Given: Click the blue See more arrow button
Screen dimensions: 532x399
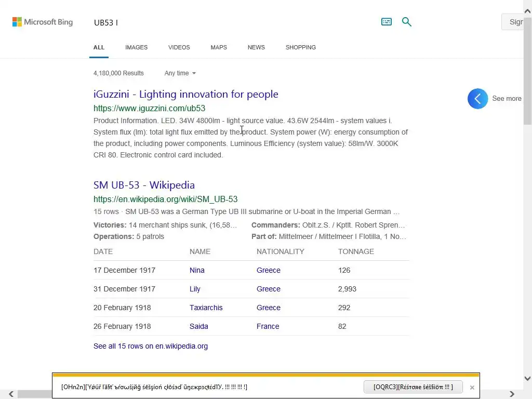Looking at the screenshot, I should click(478, 99).
